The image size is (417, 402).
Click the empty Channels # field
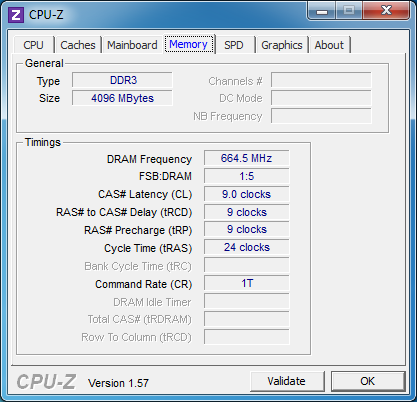pyautogui.click(x=321, y=80)
